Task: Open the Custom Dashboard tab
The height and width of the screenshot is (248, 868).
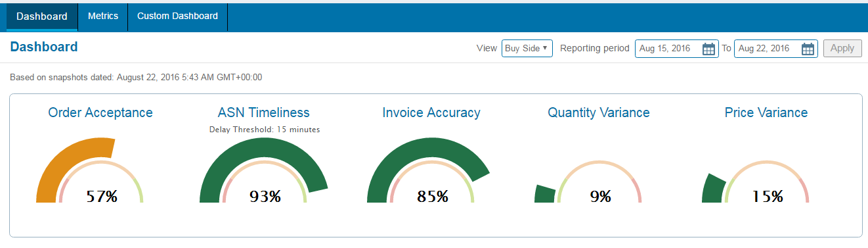Action: [x=177, y=16]
